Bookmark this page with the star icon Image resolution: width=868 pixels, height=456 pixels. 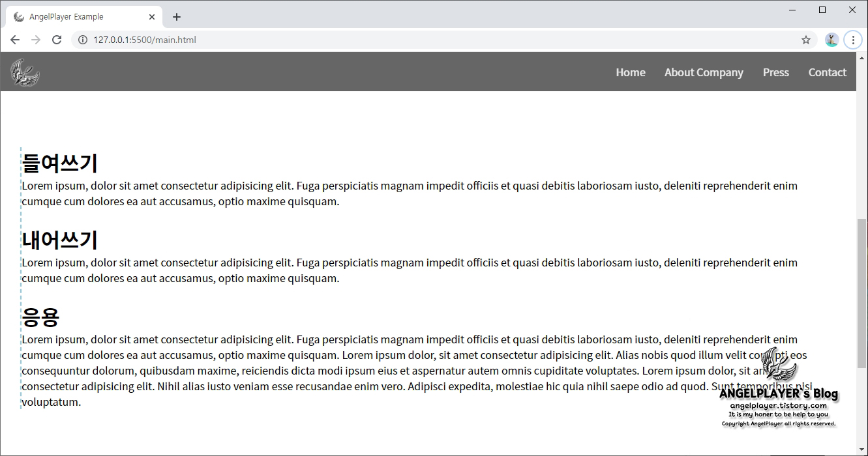point(806,40)
